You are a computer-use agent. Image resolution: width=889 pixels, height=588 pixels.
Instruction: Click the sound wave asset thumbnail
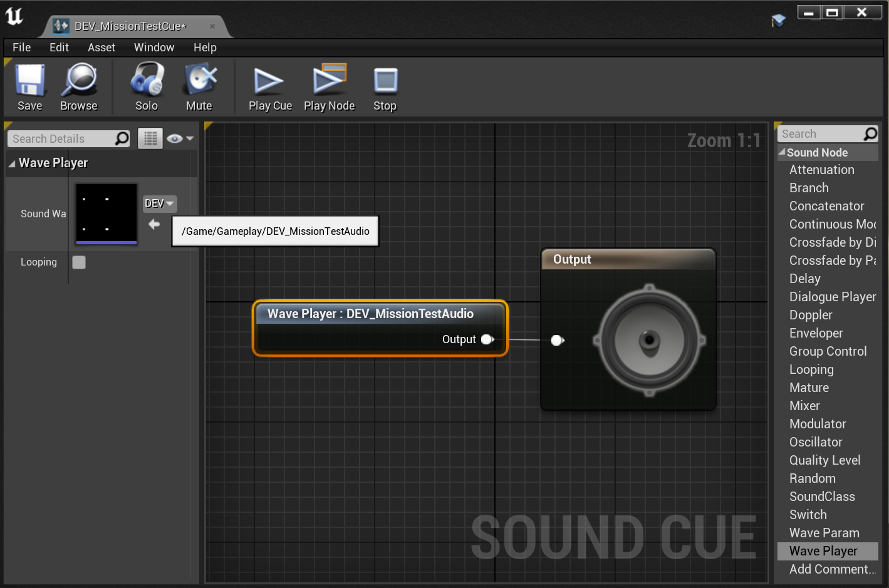106,214
